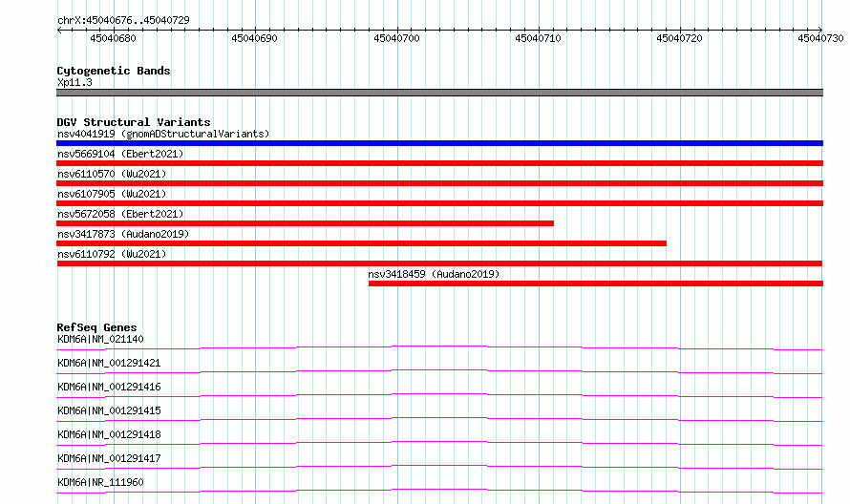The image size is (850, 504).
Task: Select the Cytogenetic Bands track title
Action: 114,71
